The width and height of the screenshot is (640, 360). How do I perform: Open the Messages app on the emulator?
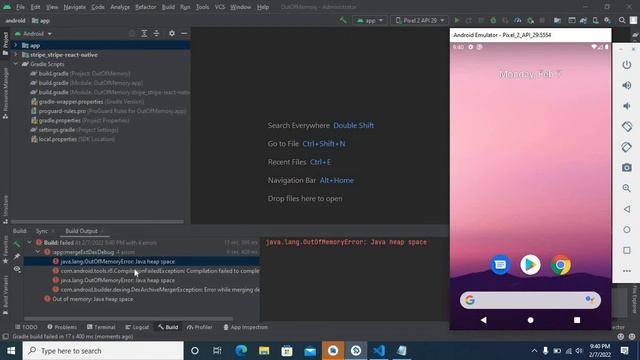coord(500,265)
